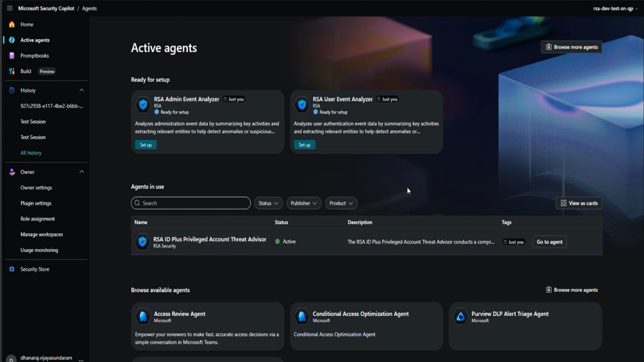
Task: Open workspace switcher rsa-dev-test-sn-qp
Action: coord(616,9)
